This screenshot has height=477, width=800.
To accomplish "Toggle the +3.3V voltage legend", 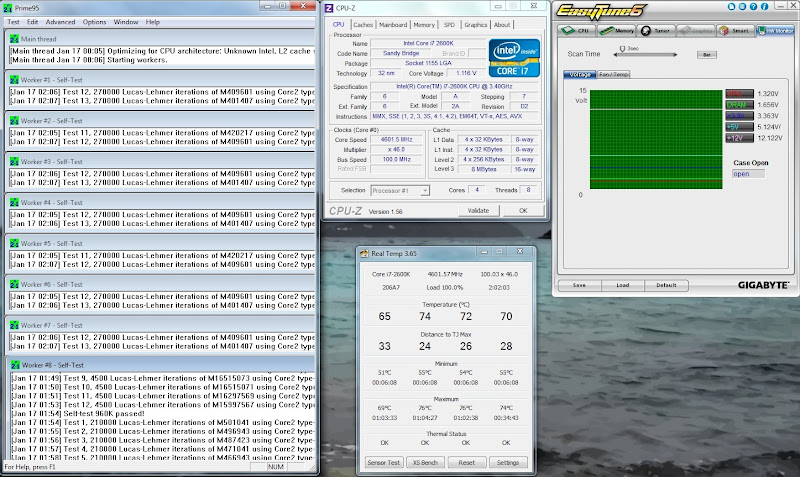I will tap(739, 116).
